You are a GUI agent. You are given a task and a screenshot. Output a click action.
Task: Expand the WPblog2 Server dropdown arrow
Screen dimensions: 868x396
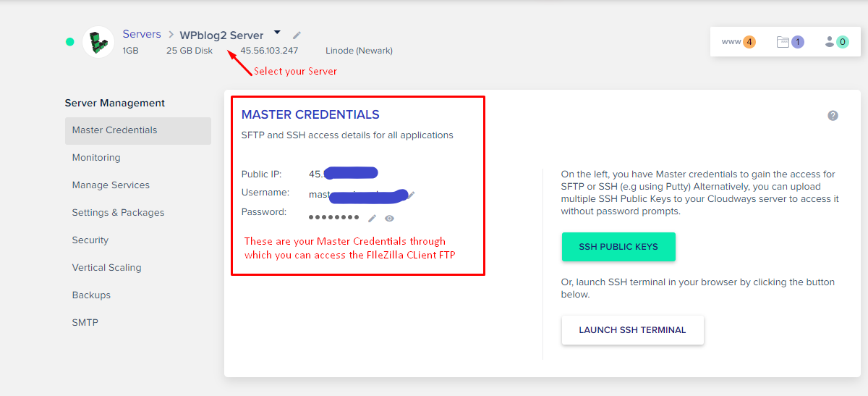277,33
